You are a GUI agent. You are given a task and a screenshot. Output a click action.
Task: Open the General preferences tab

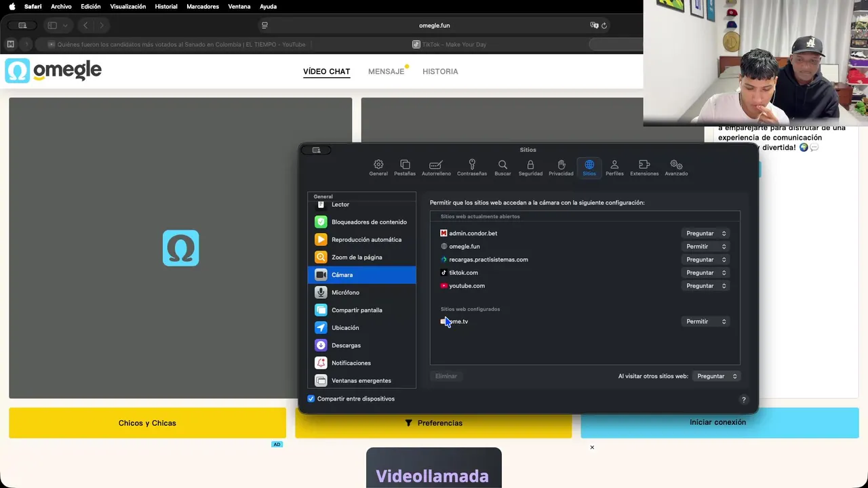(378, 167)
